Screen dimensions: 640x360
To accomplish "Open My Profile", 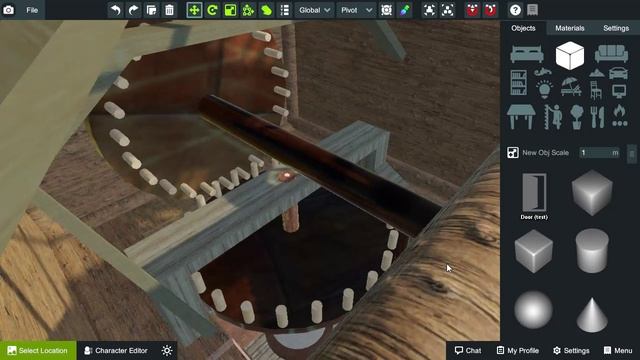I will pos(518,351).
